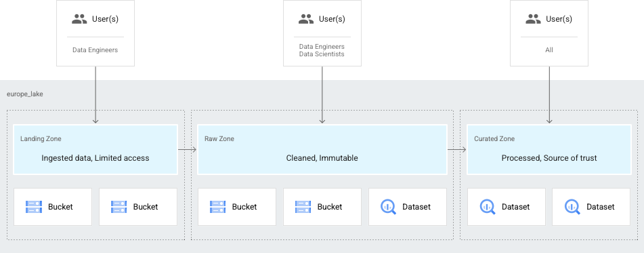Click the second Bucket icon in Landing Zone
The width and height of the screenshot is (644, 253).
(119, 207)
